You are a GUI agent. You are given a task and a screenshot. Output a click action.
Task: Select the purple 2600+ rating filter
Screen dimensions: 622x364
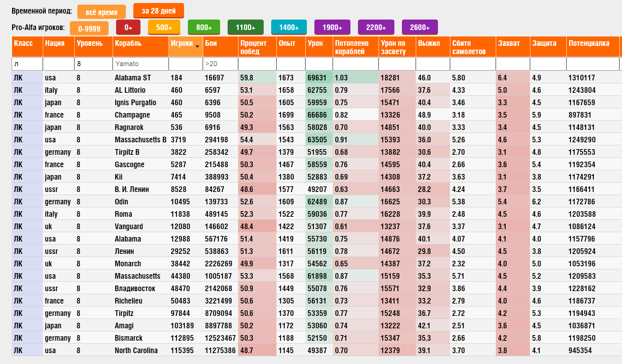tap(420, 27)
